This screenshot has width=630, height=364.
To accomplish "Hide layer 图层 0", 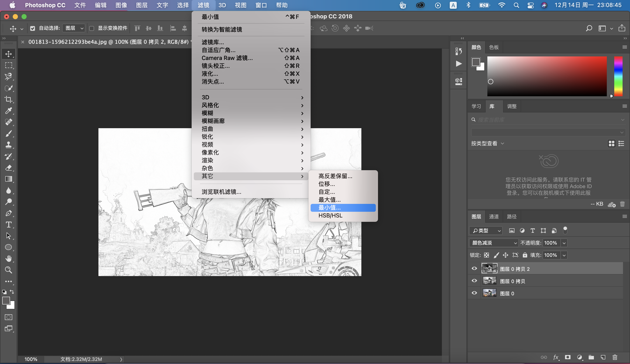I will click(474, 293).
